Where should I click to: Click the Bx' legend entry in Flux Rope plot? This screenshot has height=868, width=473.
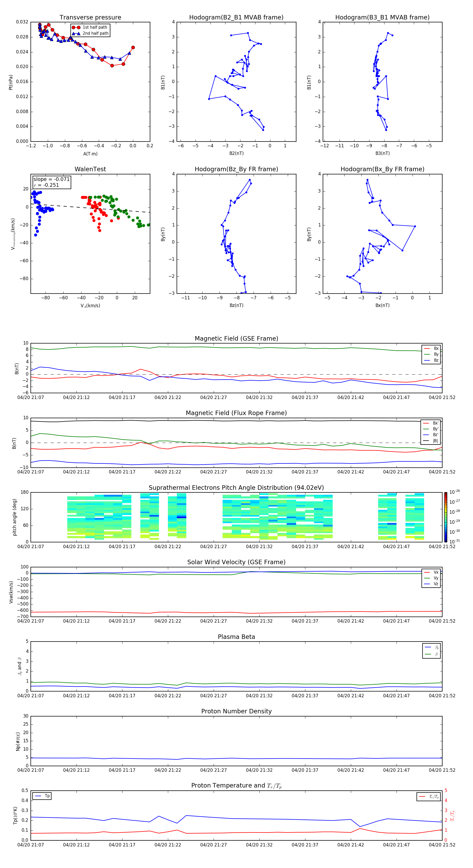click(x=431, y=423)
